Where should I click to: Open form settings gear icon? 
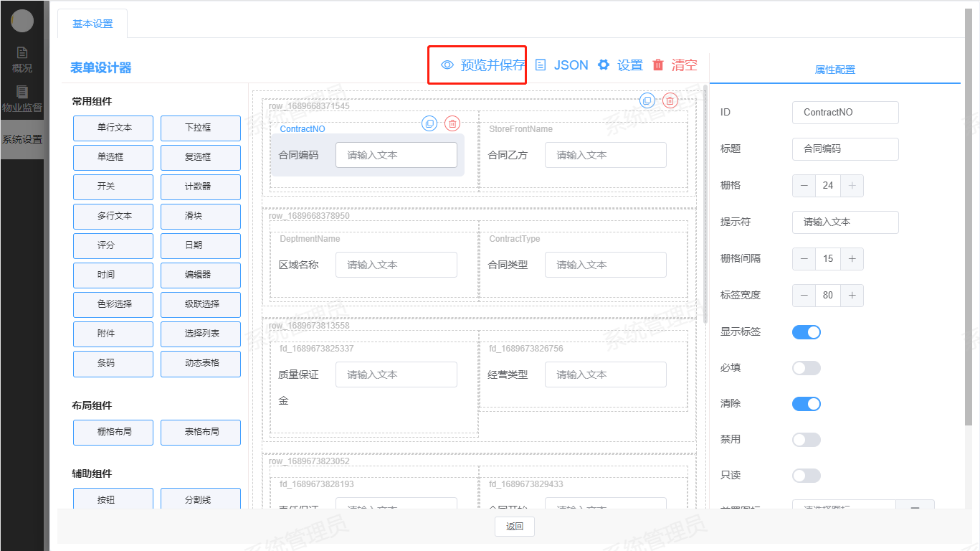(x=604, y=65)
